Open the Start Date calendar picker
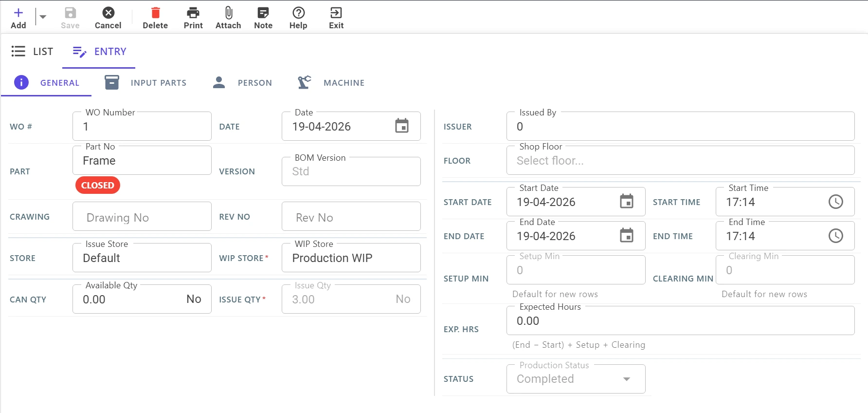Viewport: 868px width, 413px height. pos(627,202)
